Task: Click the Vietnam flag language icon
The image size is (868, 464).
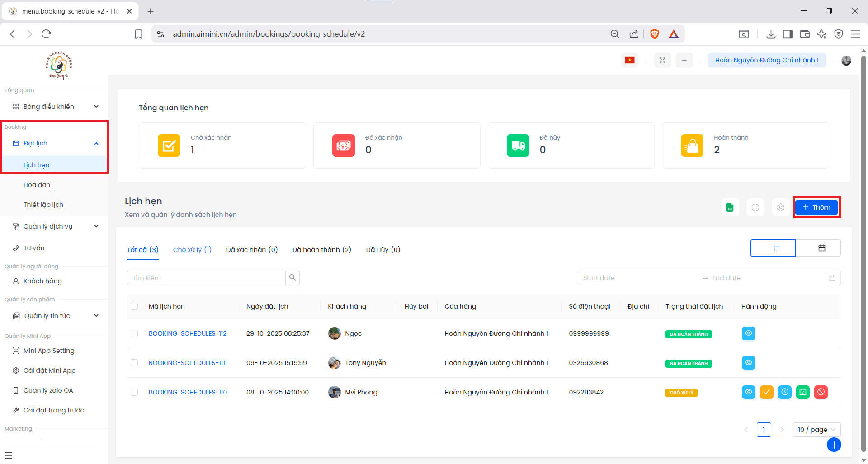Action: [x=629, y=60]
